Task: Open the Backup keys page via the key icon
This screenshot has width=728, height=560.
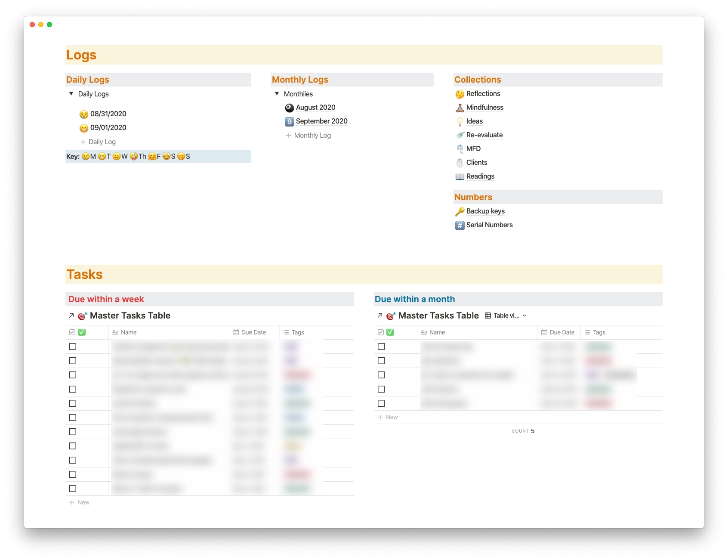Action: coord(459,211)
